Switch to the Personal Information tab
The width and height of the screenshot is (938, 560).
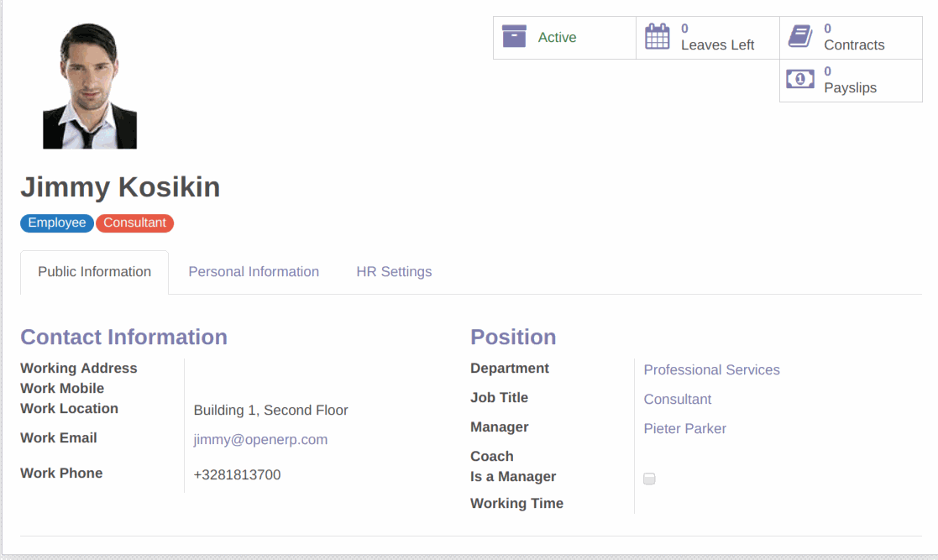click(254, 272)
